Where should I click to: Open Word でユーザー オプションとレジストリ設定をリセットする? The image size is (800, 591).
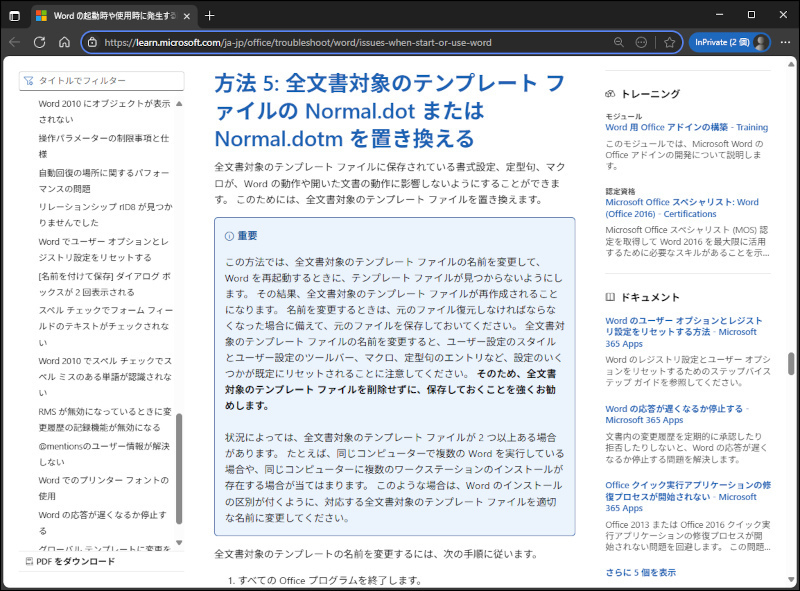[104, 250]
